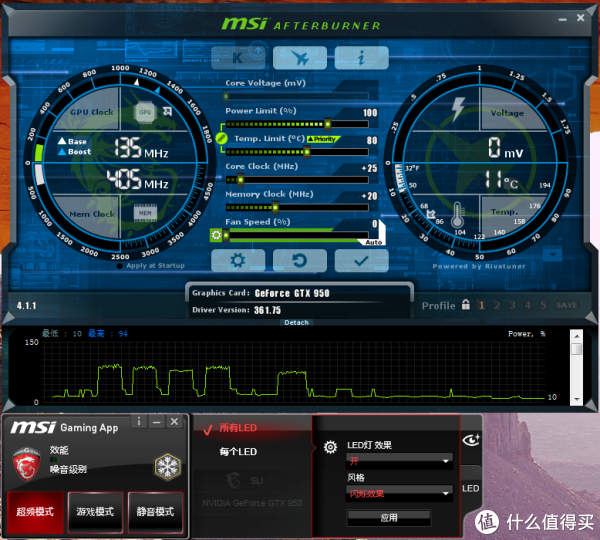This screenshot has height=540, width=600.
Task: Open Afterburner settings gear button
Action: (238, 261)
